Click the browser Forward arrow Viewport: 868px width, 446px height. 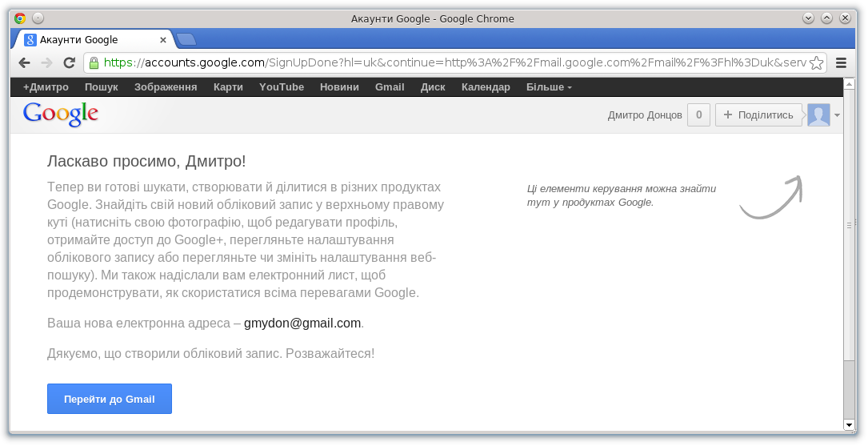pos(46,62)
